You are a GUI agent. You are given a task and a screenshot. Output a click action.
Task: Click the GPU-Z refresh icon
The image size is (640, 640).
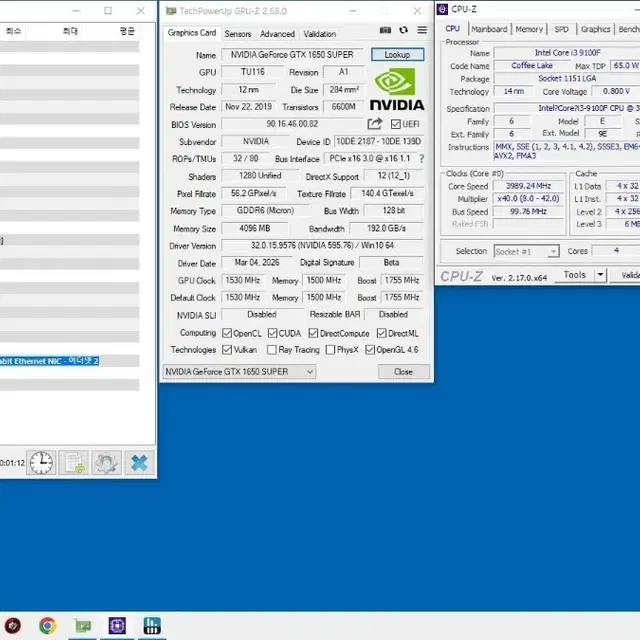coord(403,30)
